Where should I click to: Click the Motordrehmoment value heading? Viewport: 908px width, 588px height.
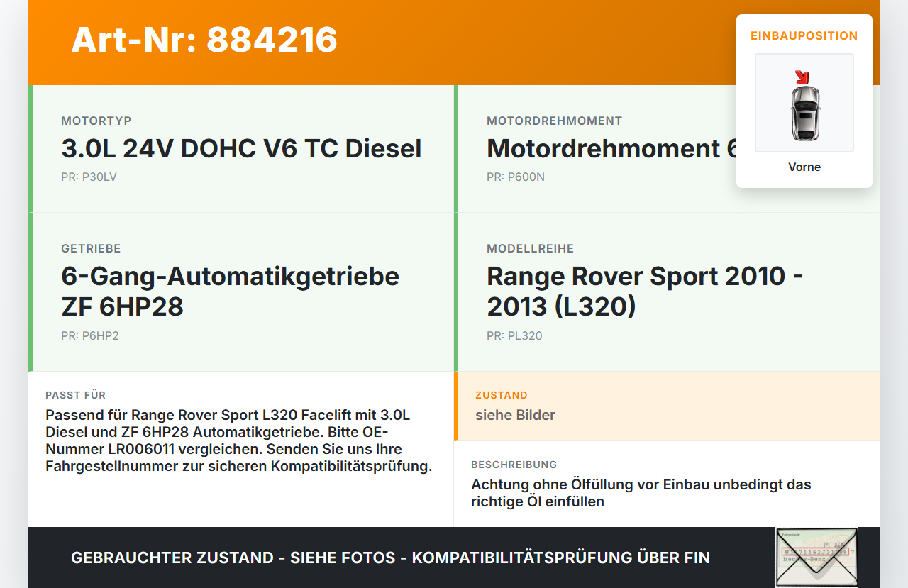pyautogui.click(x=612, y=149)
